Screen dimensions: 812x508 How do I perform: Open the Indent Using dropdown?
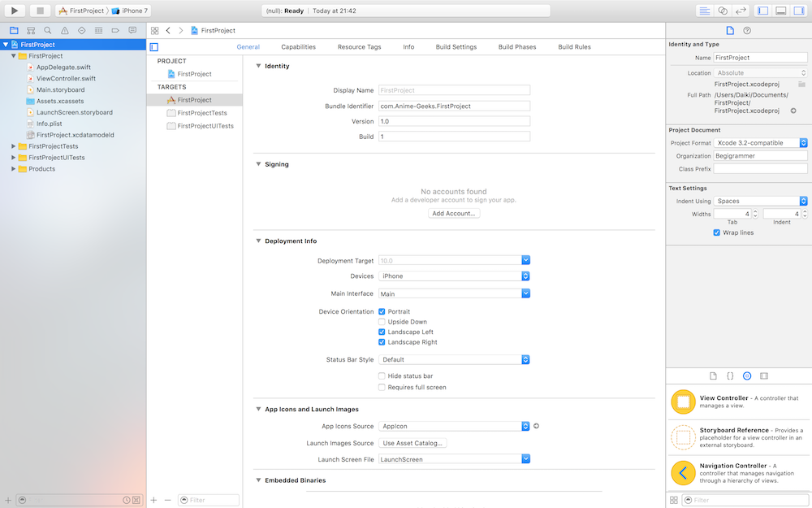[760, 201]
